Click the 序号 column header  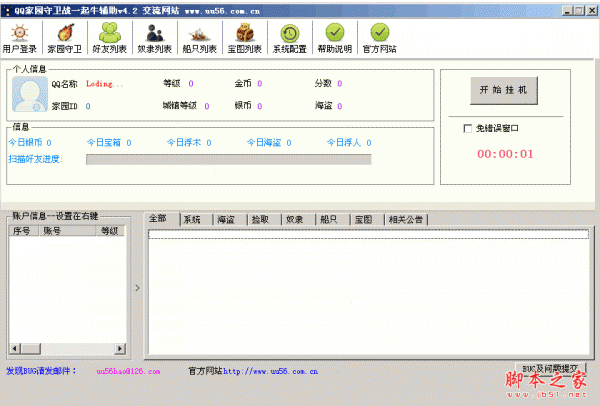coord(24,231)
